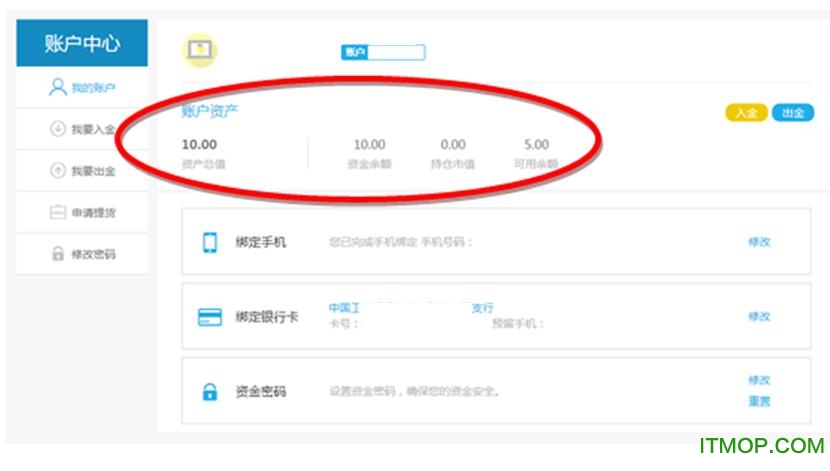Click the 申请提货 box icon

[58, 212]
